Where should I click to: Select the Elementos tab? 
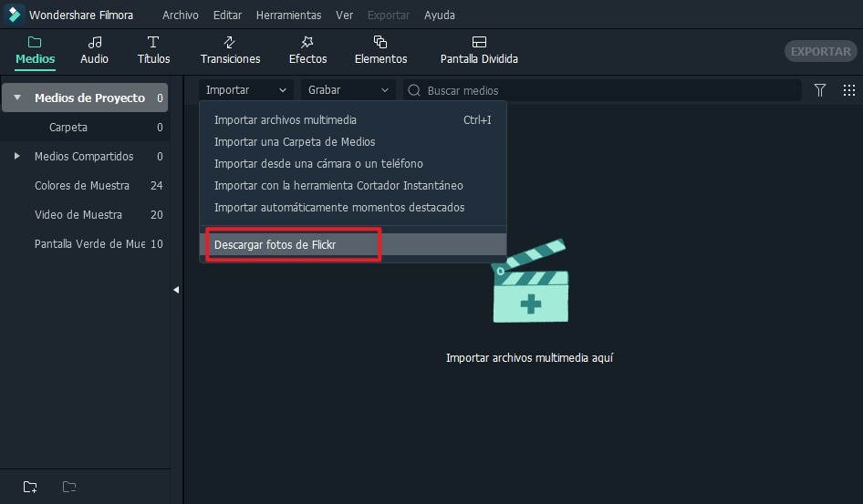(x=380, y=50)
